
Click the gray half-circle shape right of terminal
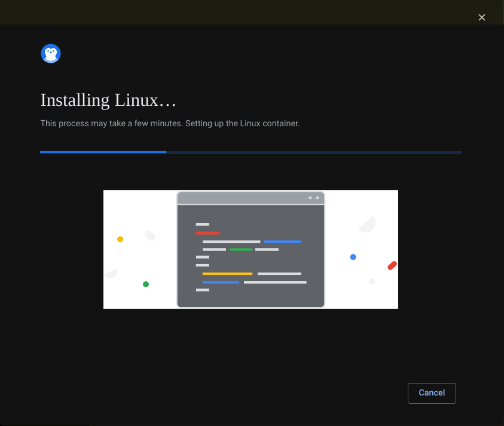pyautogui.click(x=367, y=225)
